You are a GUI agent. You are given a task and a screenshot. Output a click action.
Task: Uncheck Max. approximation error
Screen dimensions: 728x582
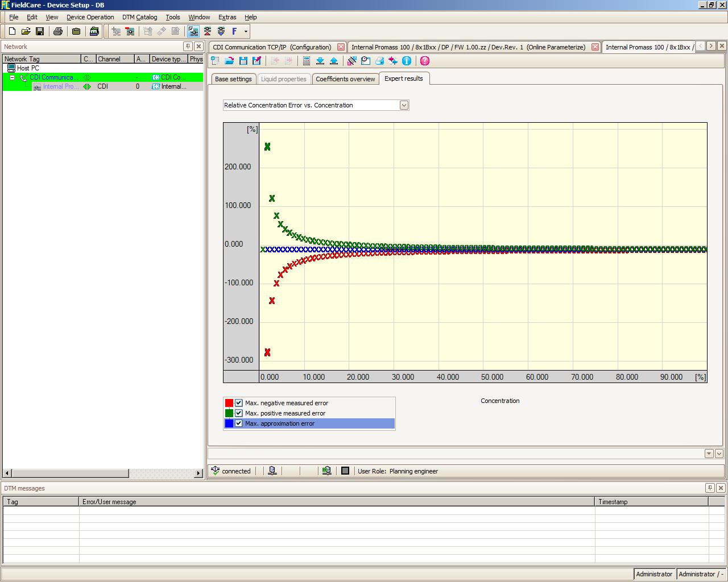click(238, 423)
